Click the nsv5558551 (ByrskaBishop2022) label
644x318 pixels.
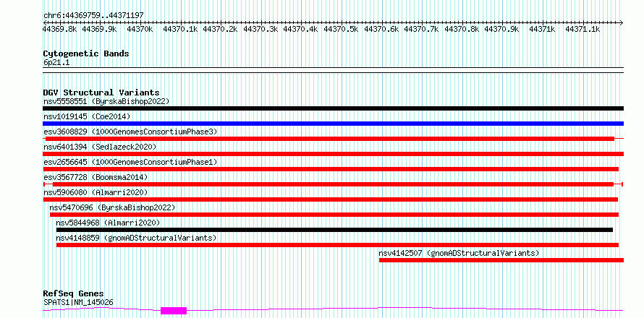tap(106, 101)
